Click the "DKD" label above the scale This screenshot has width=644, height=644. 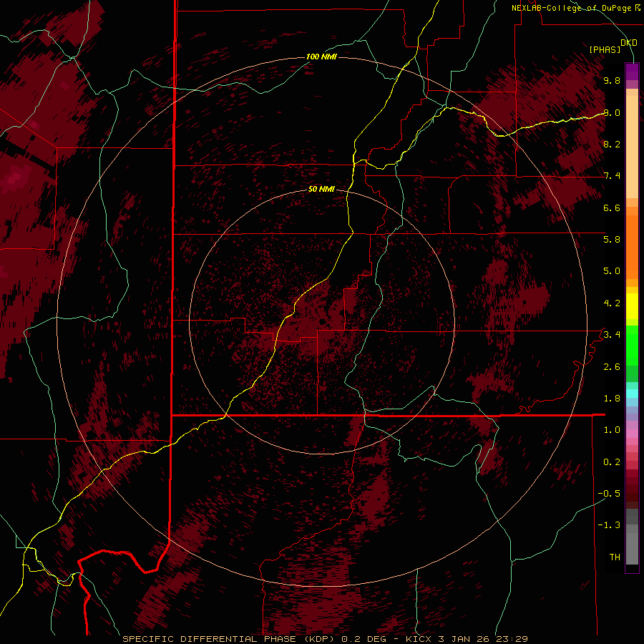coord(629,43)
